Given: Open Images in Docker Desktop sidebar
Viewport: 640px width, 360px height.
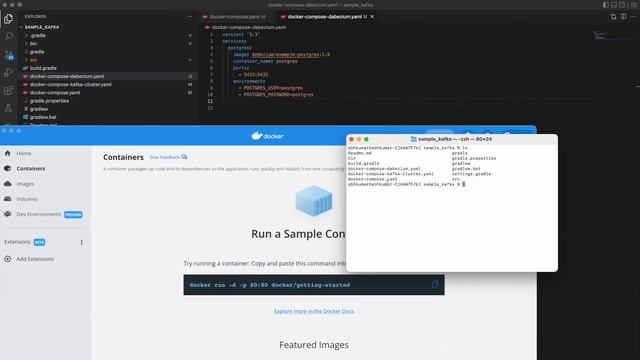Looking at the screenshot, I should pyautogui.click(x=25, y=184).
